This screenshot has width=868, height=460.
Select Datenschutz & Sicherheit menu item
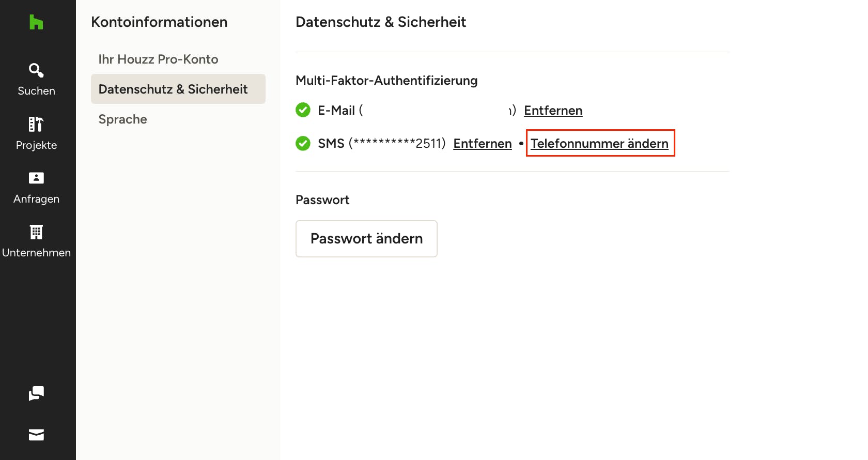tap(178, 89)
